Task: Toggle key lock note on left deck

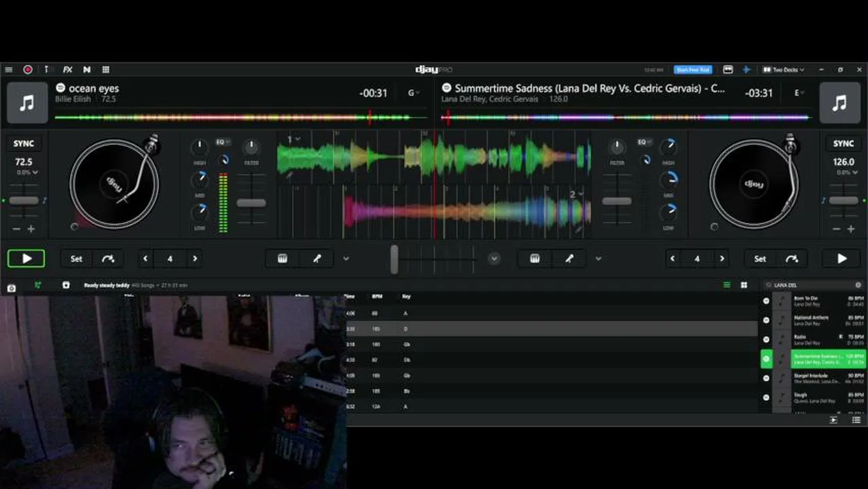Action: click(45, 201)
